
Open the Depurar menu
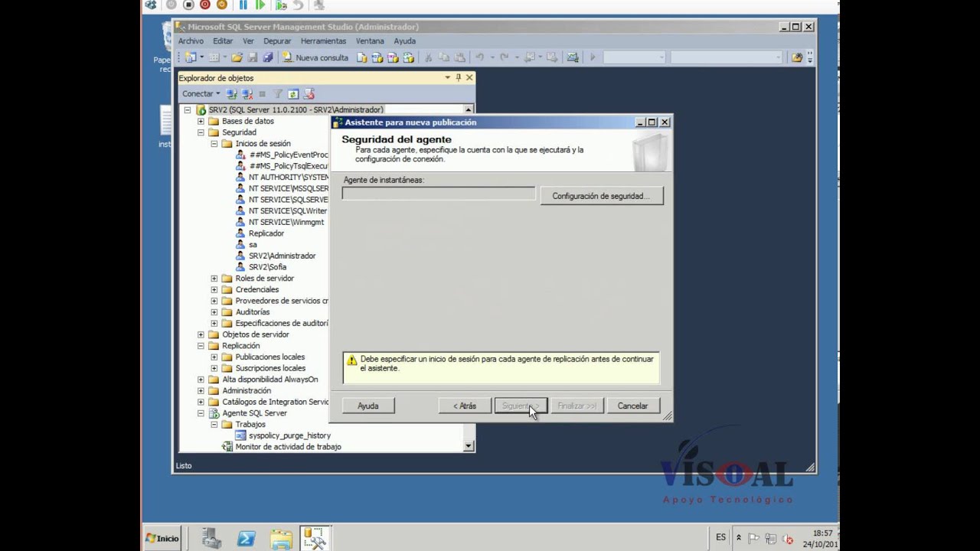pos(277,41)
